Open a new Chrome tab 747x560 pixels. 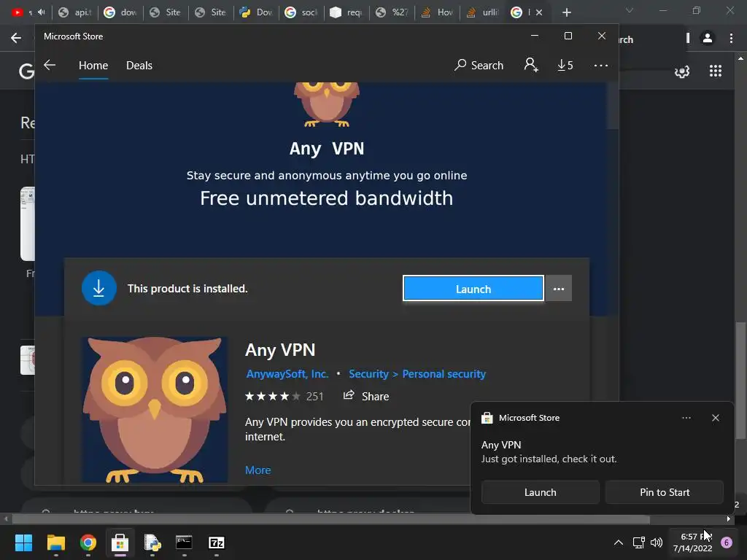pos(566,12)
